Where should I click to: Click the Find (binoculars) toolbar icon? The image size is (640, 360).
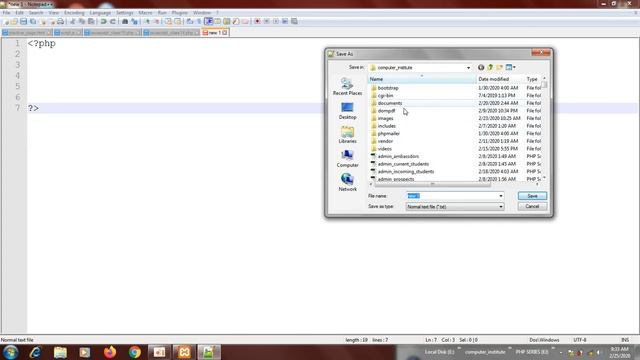tap(125, 21)
